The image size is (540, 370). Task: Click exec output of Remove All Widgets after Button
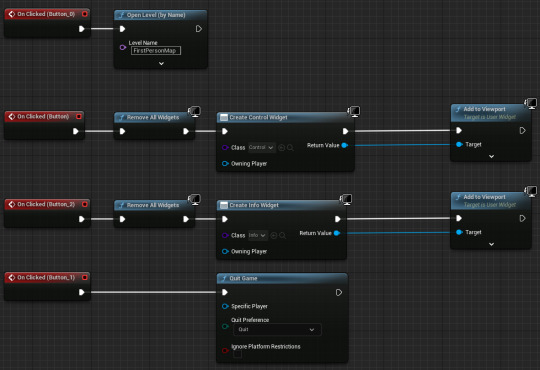186,131
